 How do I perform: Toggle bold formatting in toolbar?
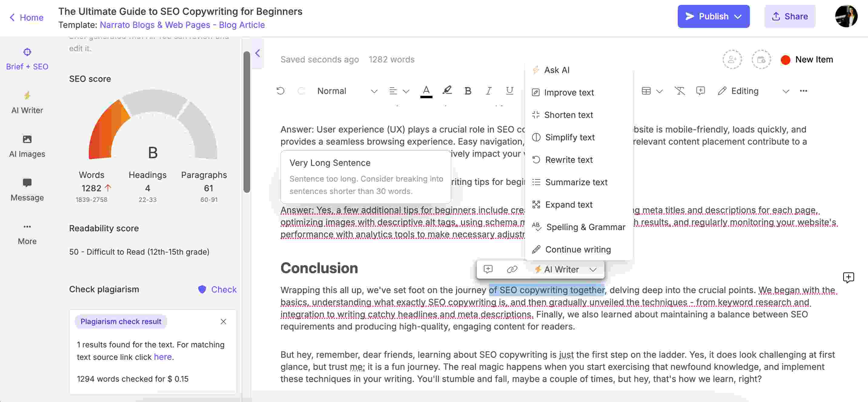pyautogui.click(x=467, y=90)
